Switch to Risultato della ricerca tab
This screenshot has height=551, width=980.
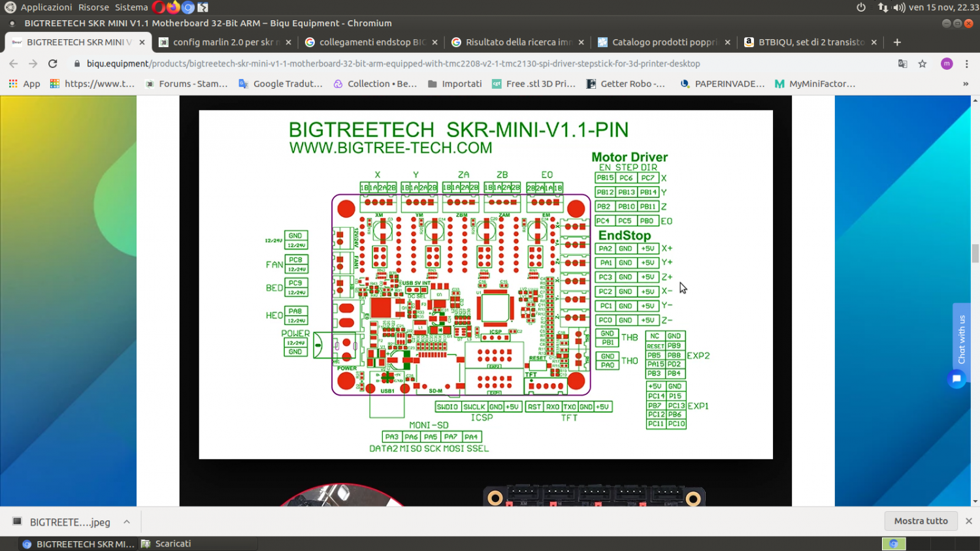(x=518, y=42)
